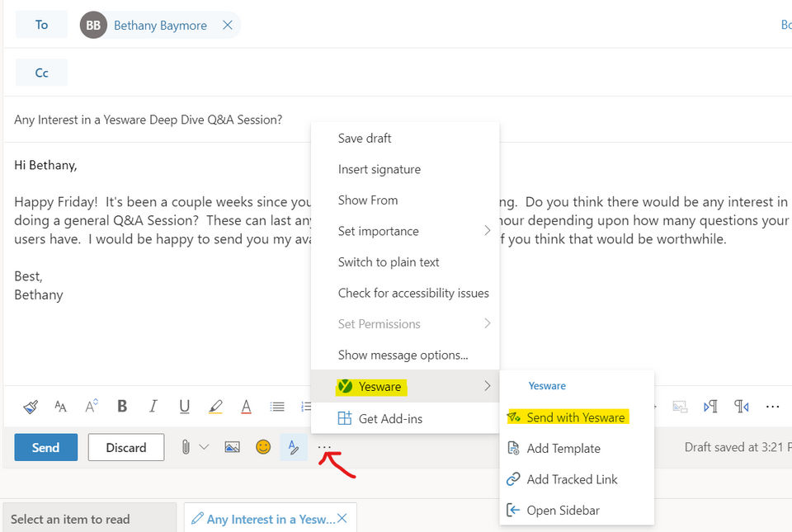
Task: Toggle underline formatting
Action: click(184, 406)
